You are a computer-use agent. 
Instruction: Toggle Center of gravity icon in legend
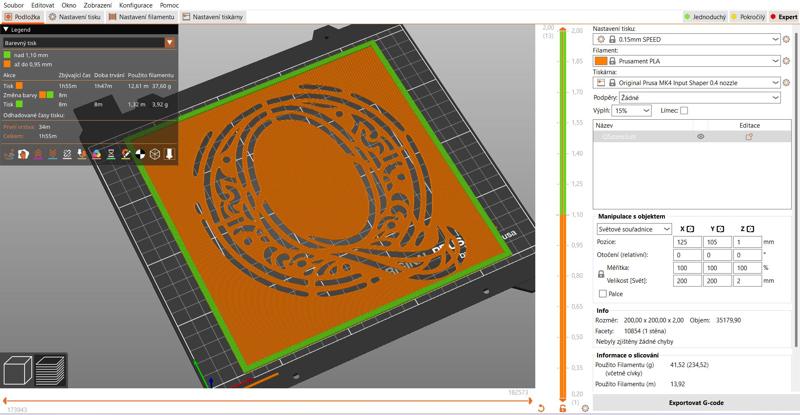coord(140,154)
